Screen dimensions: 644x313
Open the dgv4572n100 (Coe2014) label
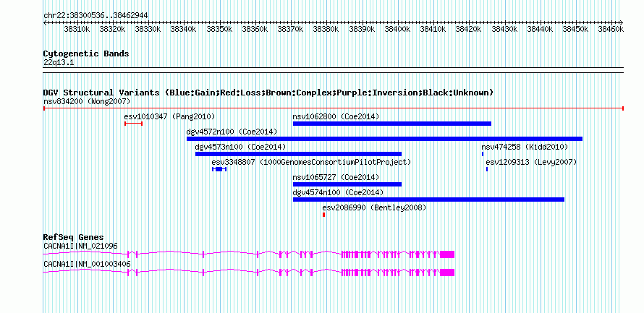point(232,132)
